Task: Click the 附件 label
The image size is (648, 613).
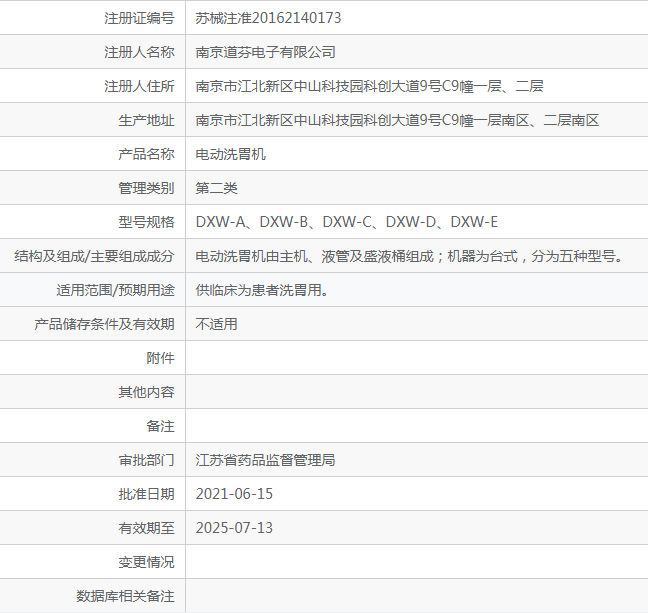Action: point(160,358)
